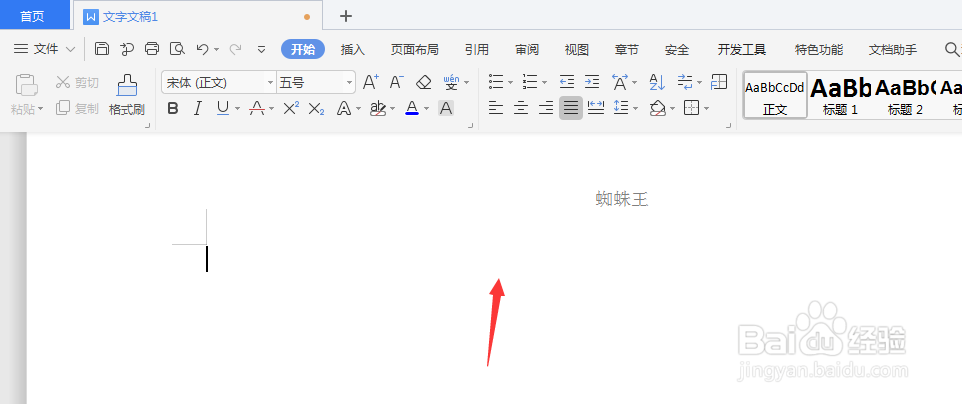This screenshot has height=404, width=962.
Task: Click the 剪切 cut button
Action: tap(77, 82)
